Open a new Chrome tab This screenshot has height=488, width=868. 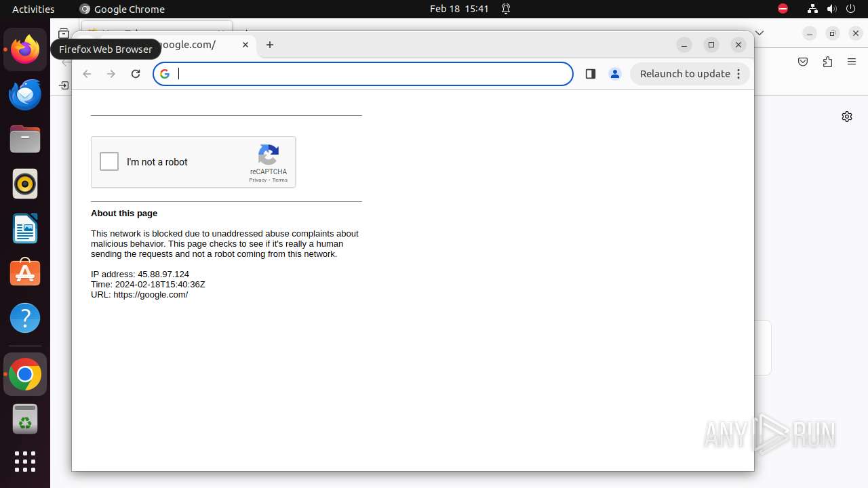click(x=270, y=45)
